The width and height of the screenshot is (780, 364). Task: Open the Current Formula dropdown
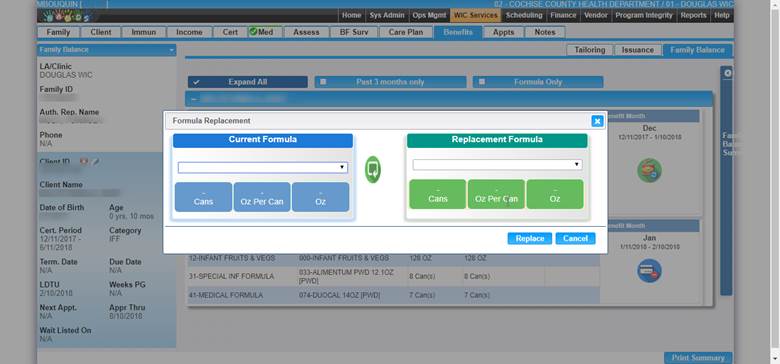(263, 168)
